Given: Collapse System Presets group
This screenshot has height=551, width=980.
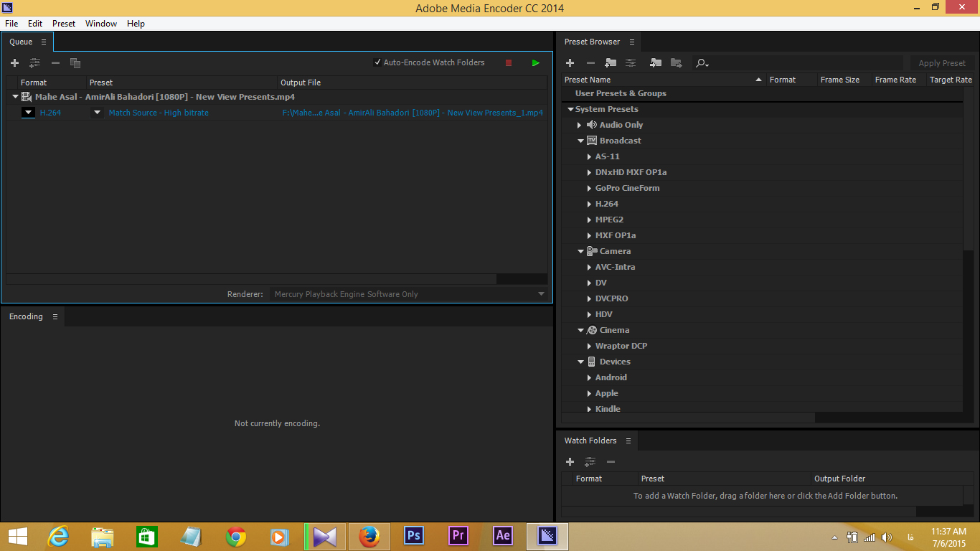Looking at the screenshot, I should (570, 109).
